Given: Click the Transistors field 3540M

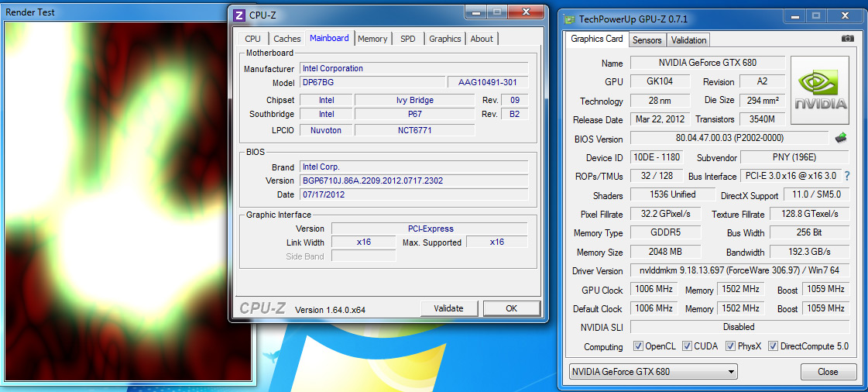Looking at the screenshot, I should [762, 119].
